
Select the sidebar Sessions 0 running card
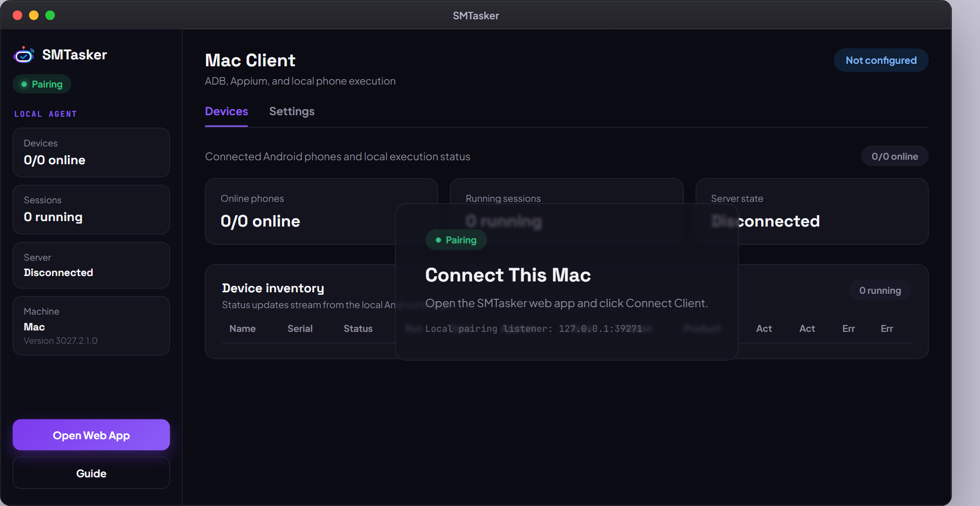click(91, 210)
